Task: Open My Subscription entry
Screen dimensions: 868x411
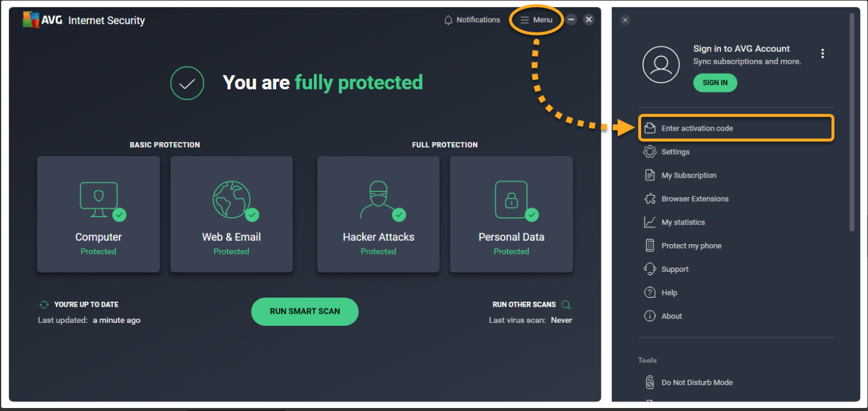Action: click(x=689, y=175)
